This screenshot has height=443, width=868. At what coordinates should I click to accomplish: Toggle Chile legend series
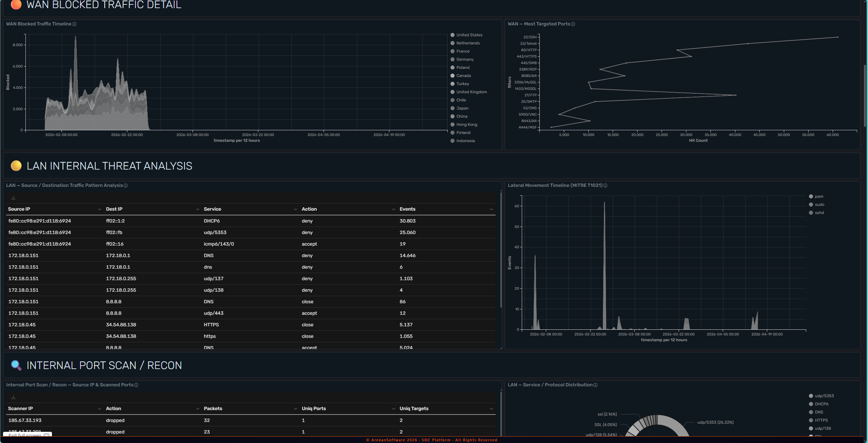(458, 100)
